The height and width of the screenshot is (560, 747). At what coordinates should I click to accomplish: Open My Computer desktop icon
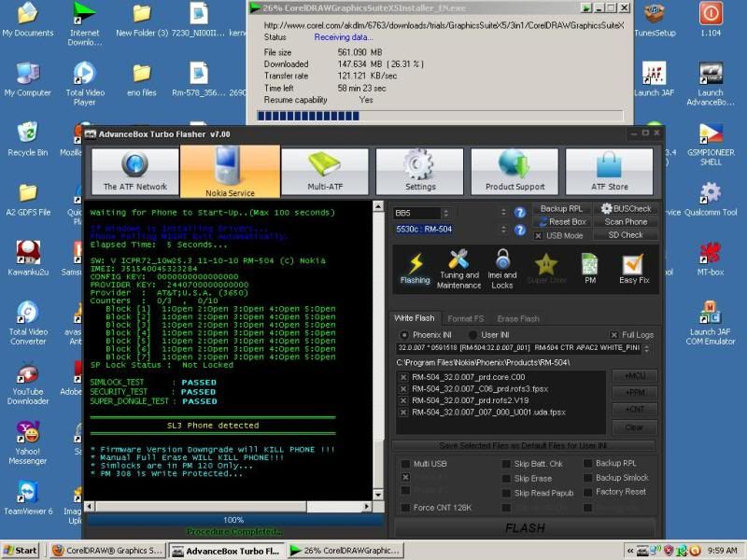tap(28, 79)
